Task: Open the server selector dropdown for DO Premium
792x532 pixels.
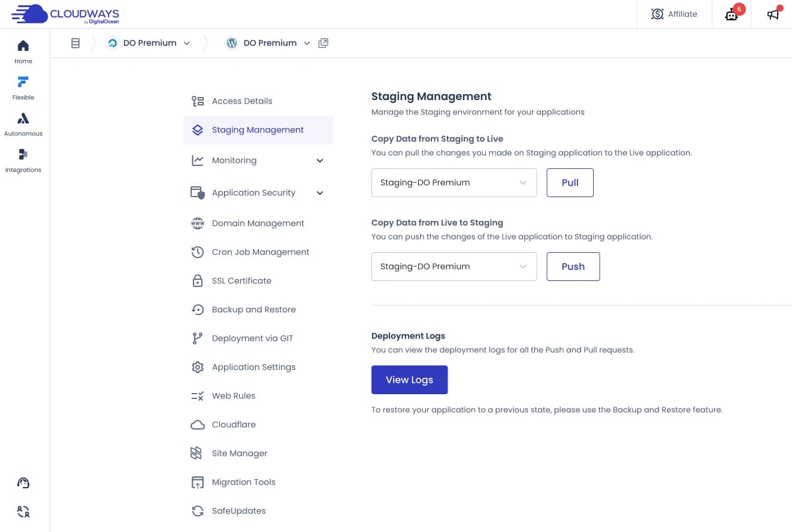Action: tap(149, 43)
